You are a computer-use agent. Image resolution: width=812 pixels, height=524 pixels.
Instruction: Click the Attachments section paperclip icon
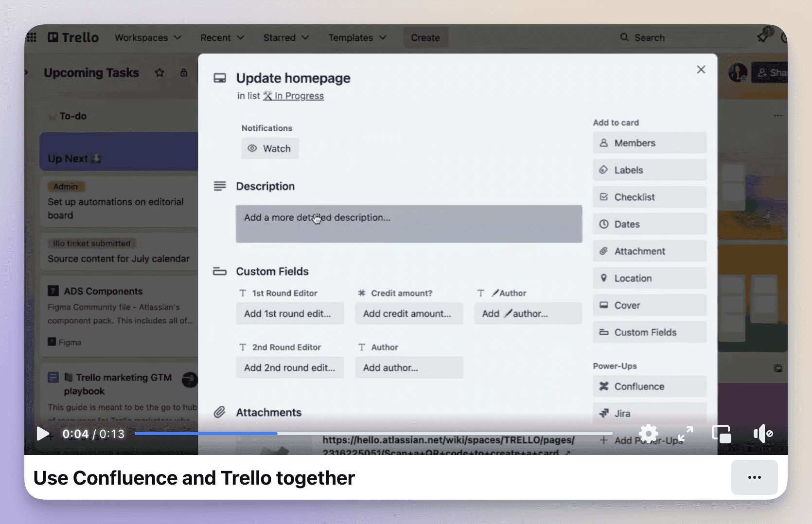coord(220,412)
